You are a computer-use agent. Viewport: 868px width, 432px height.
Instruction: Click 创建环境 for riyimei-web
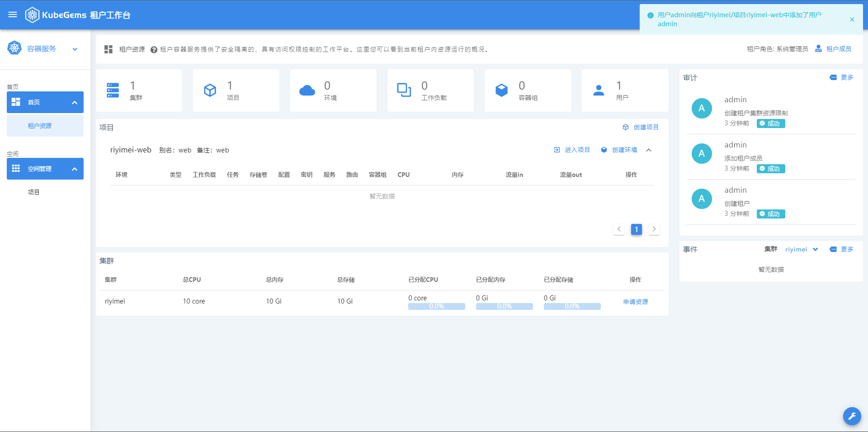point(624,150)
